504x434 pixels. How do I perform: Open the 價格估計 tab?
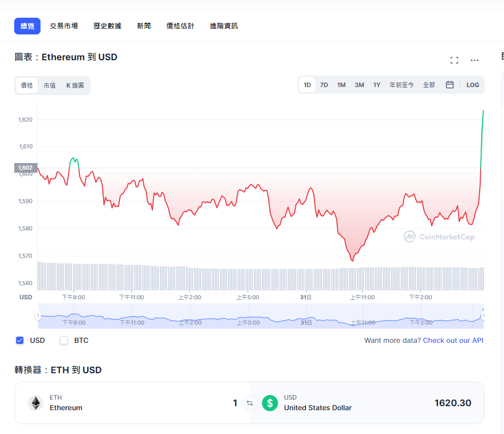coord(180,26)
